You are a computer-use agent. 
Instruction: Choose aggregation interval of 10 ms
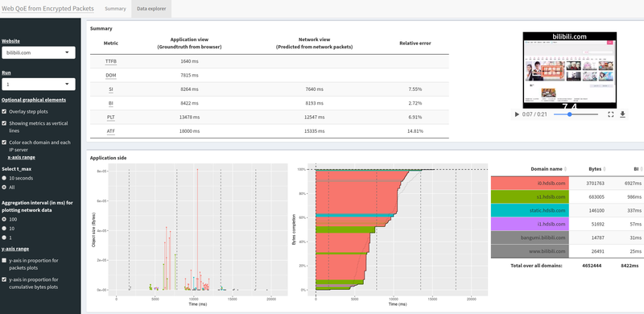pyautogui.click(x=4, y=229)
